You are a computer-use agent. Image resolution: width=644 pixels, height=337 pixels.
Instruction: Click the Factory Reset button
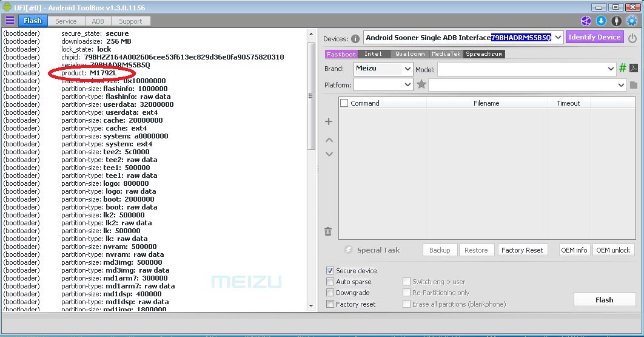[x=522, y=250]
